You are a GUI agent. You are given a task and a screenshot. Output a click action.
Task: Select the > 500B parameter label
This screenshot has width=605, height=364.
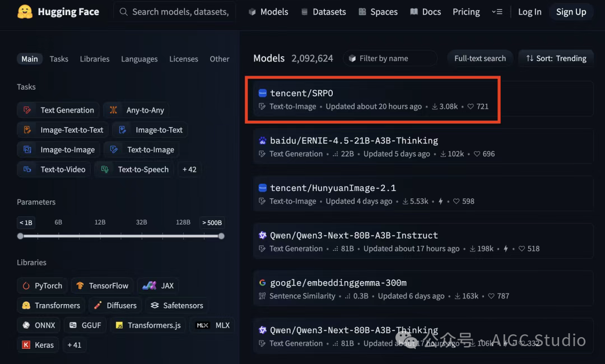(x=212, y=222)
